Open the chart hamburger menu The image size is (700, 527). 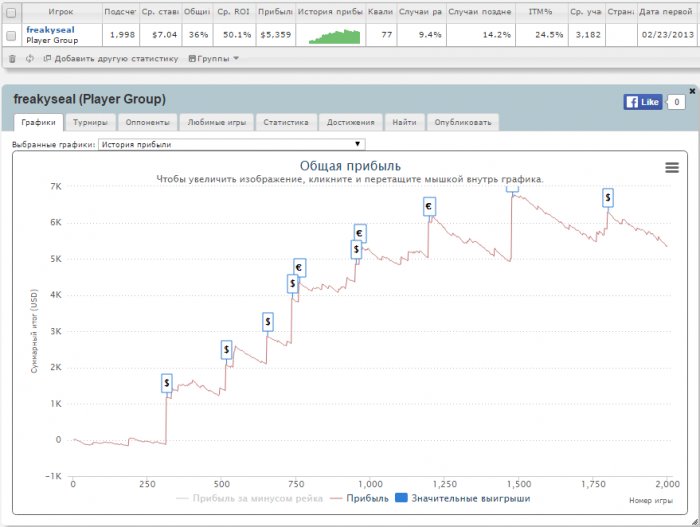[x=672, y=168]
